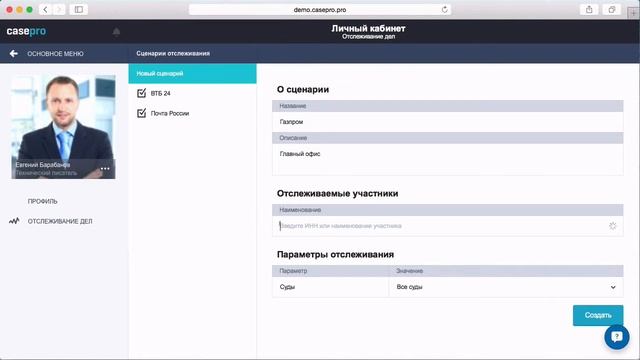
Task: Show all tabs in Safari
Action: [x=611, y=9]
